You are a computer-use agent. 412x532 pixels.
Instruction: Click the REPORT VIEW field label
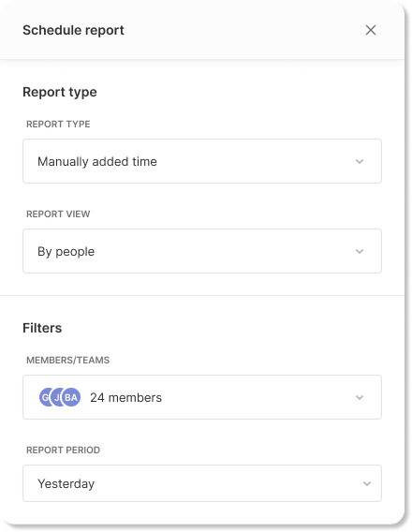[x=58, y=214]
